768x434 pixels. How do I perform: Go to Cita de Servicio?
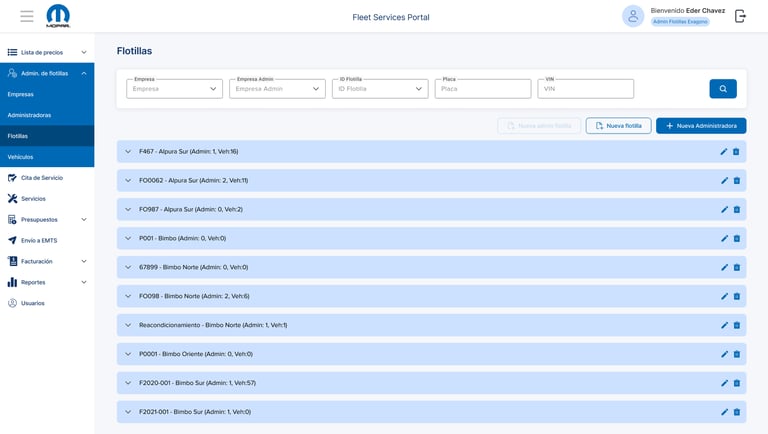click(x=47, y=178)
